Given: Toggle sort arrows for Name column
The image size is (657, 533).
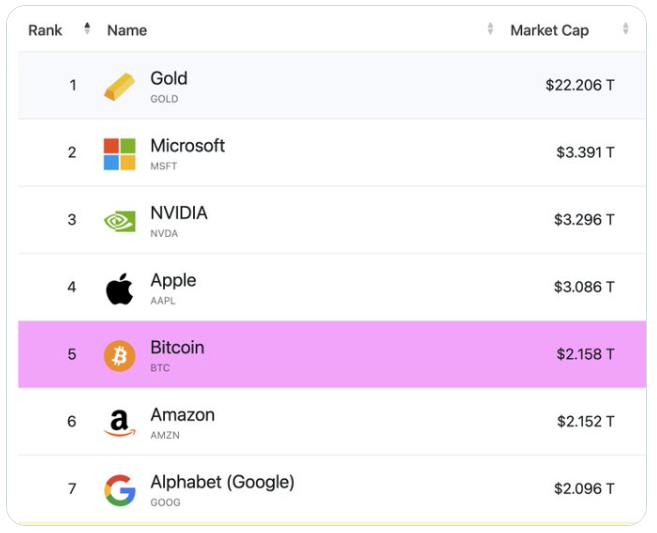Looking at the screenshot, I should pos(490,29).
